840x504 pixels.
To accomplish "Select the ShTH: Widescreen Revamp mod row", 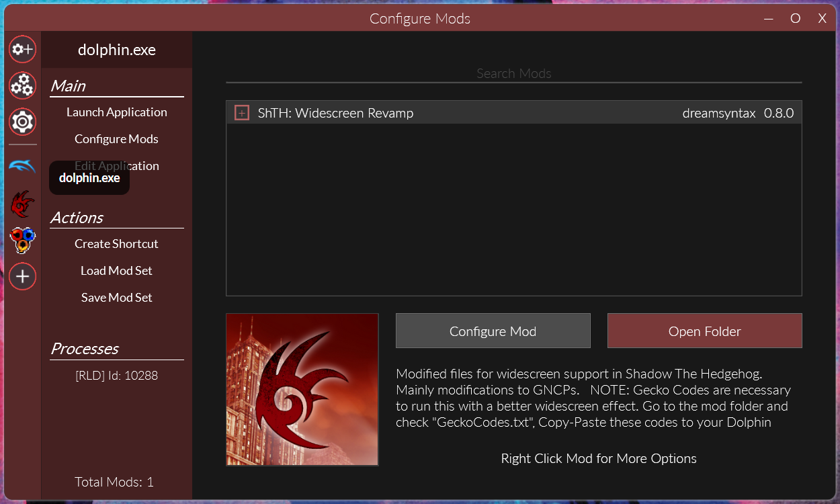I will tap(514, 113).
